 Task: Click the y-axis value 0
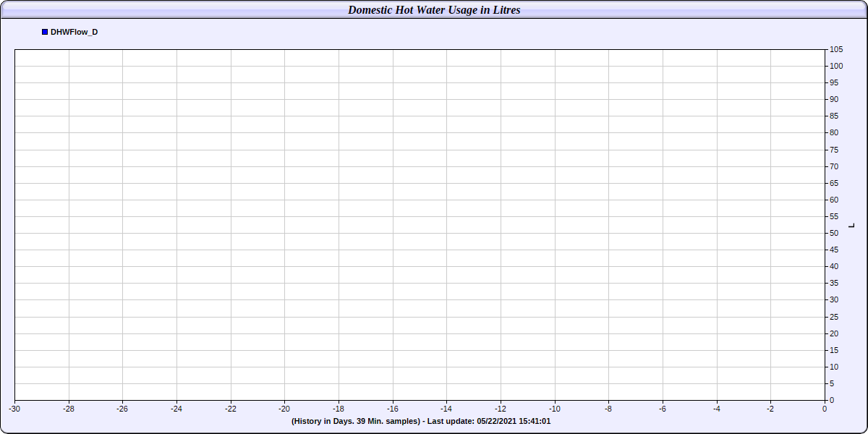[832, 400]
